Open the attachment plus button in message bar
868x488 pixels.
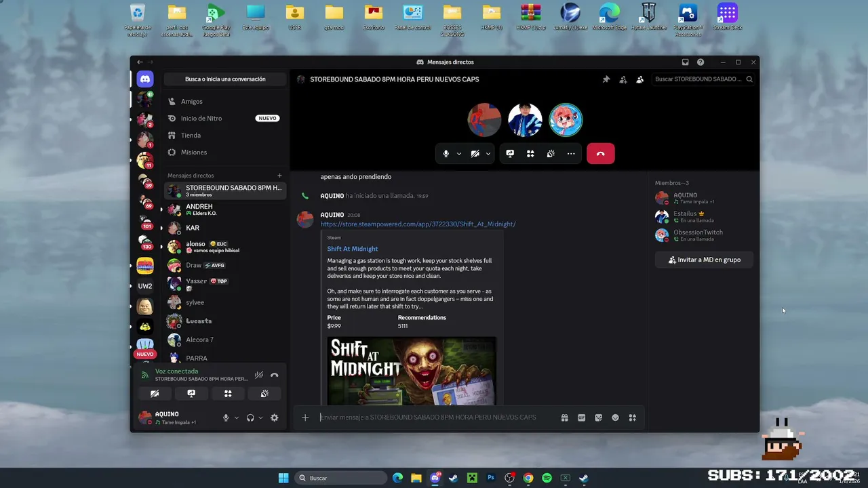click(305, 418)
